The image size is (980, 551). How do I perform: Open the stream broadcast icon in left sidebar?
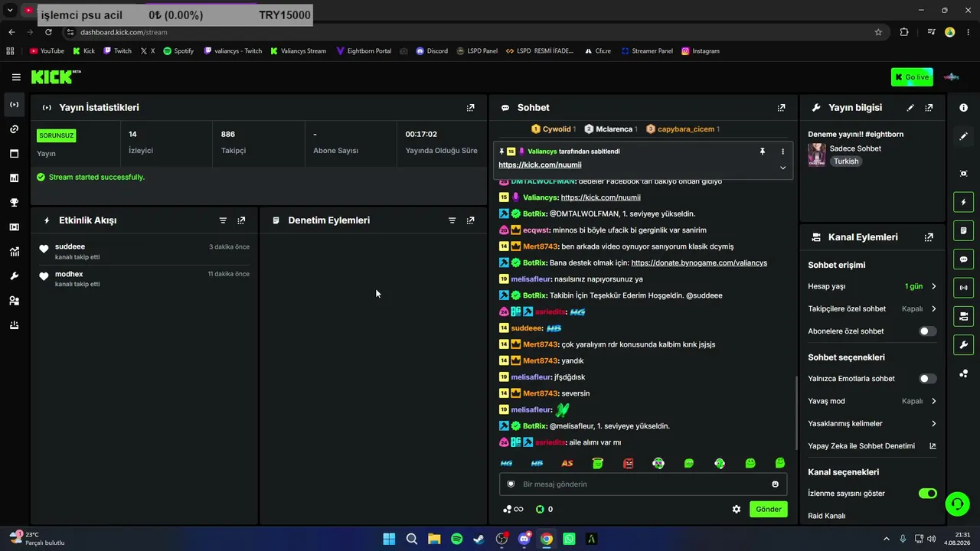(x=15, y=105)
